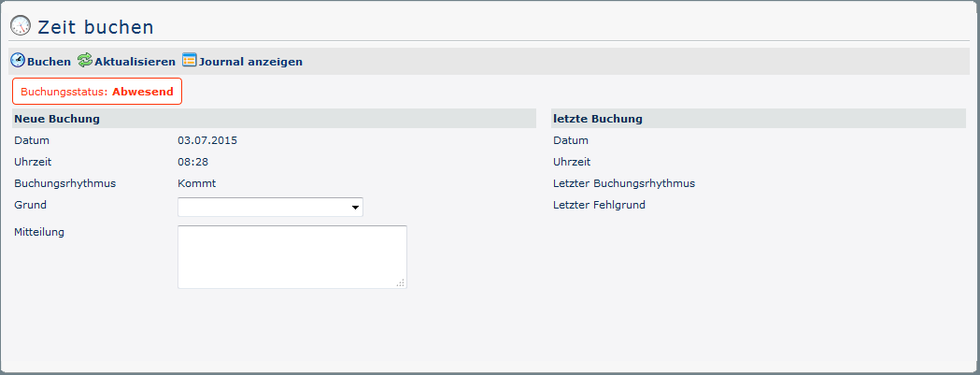Click the letzte Buchung section header

coord(597,119)
